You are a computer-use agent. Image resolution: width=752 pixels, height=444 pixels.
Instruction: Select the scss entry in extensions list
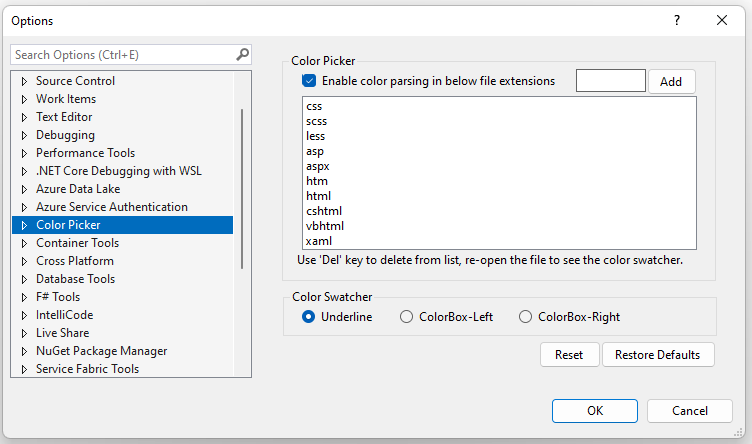(316, 120)
